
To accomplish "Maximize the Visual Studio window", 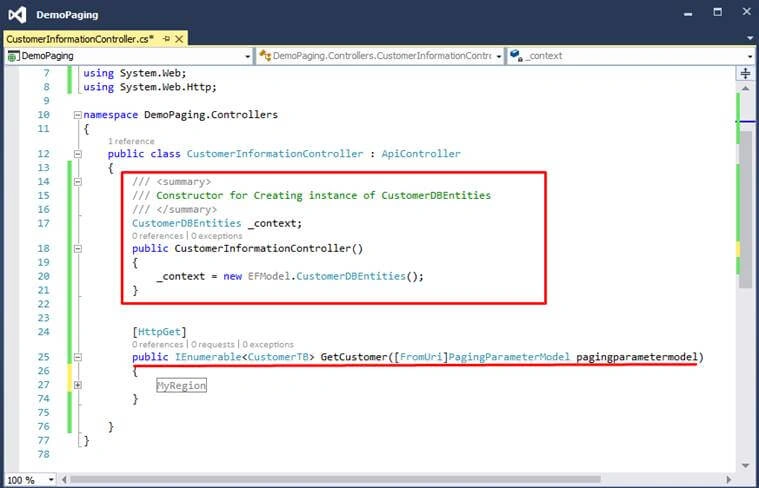I will tap(717, 12).
